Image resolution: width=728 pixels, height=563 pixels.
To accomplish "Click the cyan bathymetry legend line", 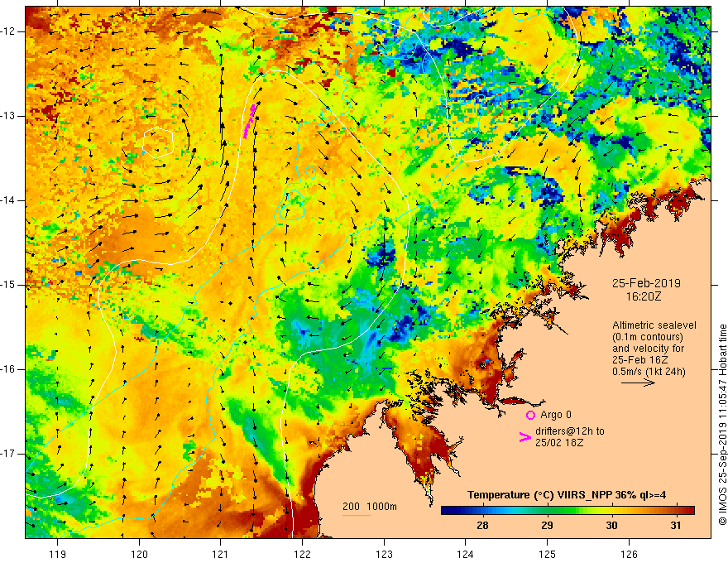I will (x=356, y=515).
